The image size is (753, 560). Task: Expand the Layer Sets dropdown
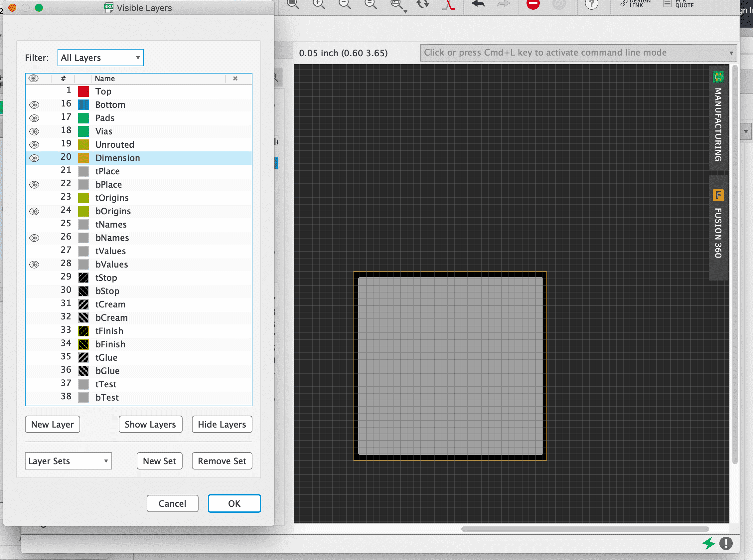click(68, 461)
